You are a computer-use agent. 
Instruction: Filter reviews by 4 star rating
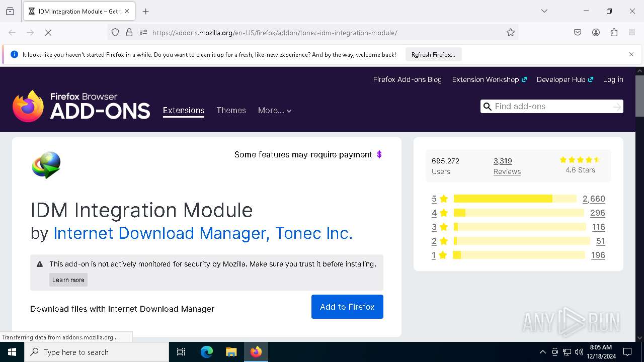click(x=439, y=213)
